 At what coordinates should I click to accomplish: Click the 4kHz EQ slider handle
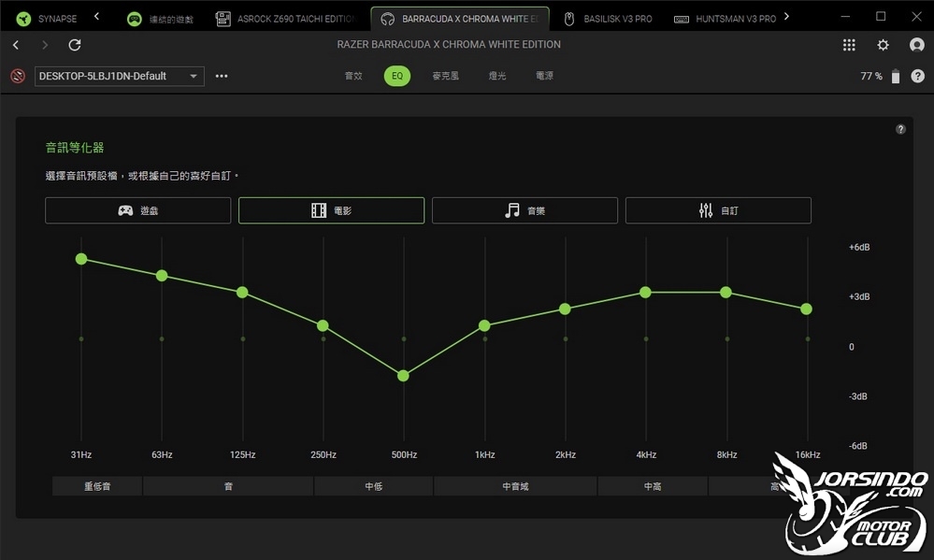tap(645, 292)
